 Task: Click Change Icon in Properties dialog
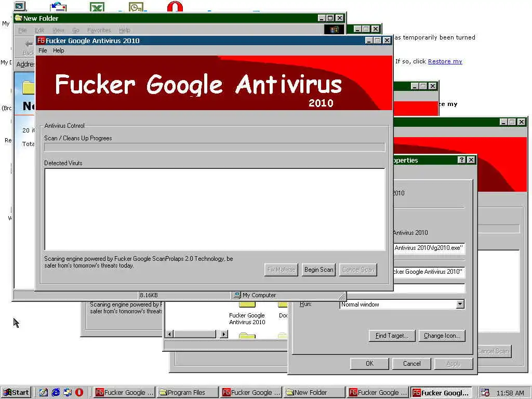click(442, 336)
